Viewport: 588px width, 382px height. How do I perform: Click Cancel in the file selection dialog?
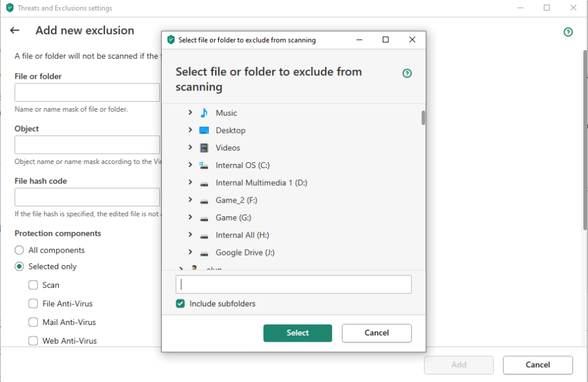tap(376, 333)
